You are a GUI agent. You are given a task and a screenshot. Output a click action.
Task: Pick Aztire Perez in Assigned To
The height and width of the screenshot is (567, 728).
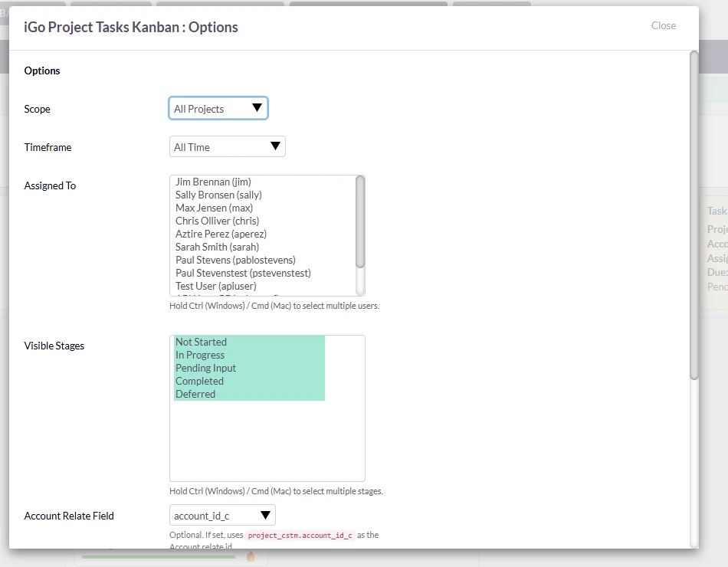(221, 234)
